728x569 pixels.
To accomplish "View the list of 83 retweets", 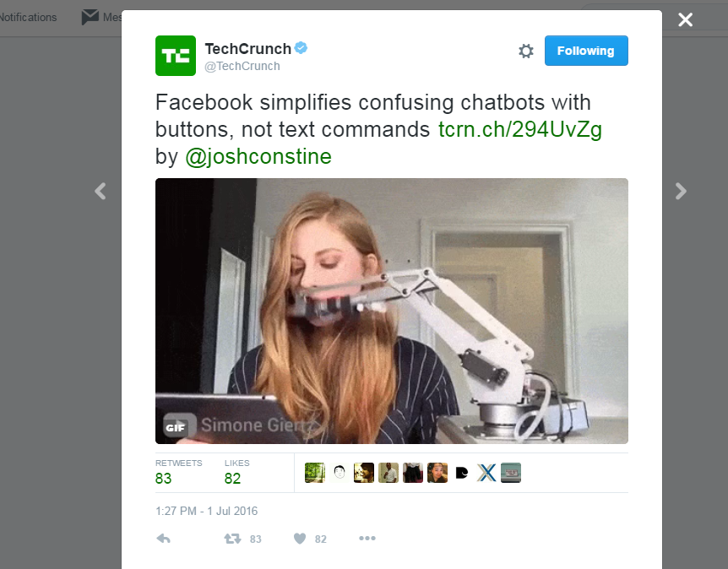I will point(179,473).
